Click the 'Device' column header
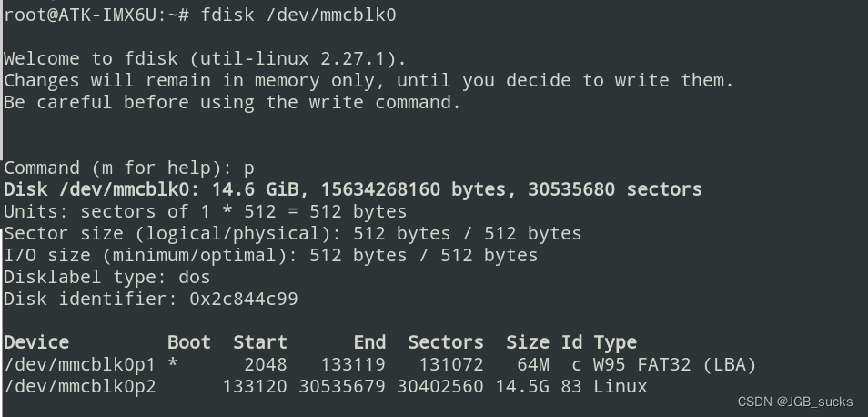Viewport: 868px width, 417px height. 36,342
